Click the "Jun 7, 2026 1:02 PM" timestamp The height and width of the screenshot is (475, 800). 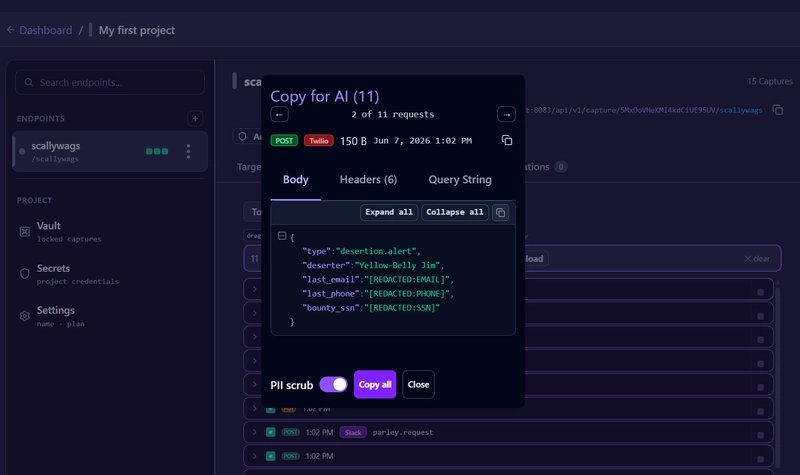click(x=422, y=141)
